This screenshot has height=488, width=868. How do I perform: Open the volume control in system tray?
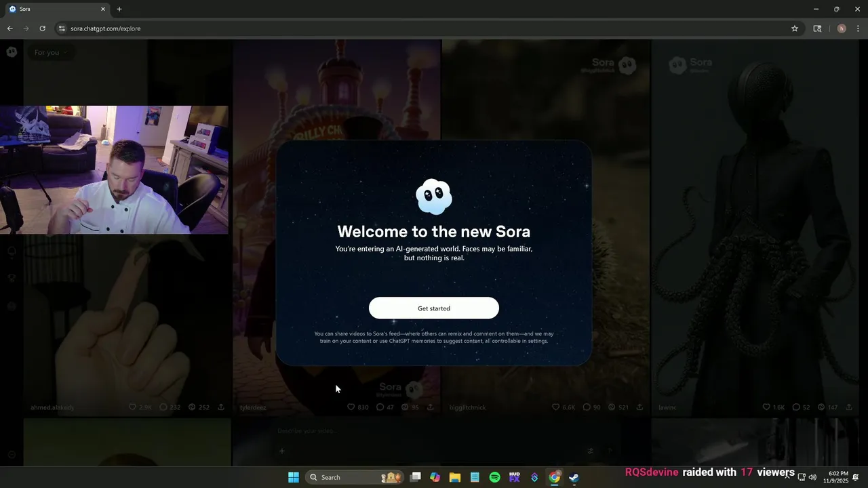click(812, 477)
